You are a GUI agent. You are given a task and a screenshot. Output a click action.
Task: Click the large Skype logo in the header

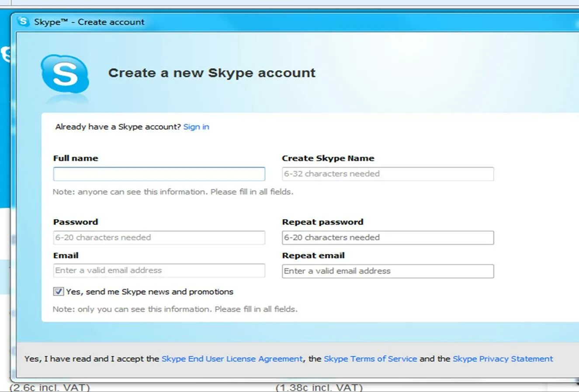click(65, 74)
